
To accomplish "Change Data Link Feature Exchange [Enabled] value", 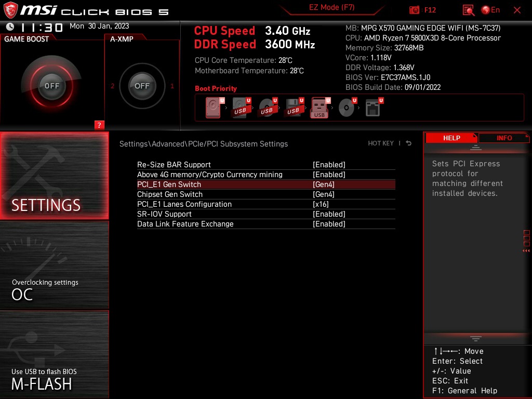I will coord(329,223).
